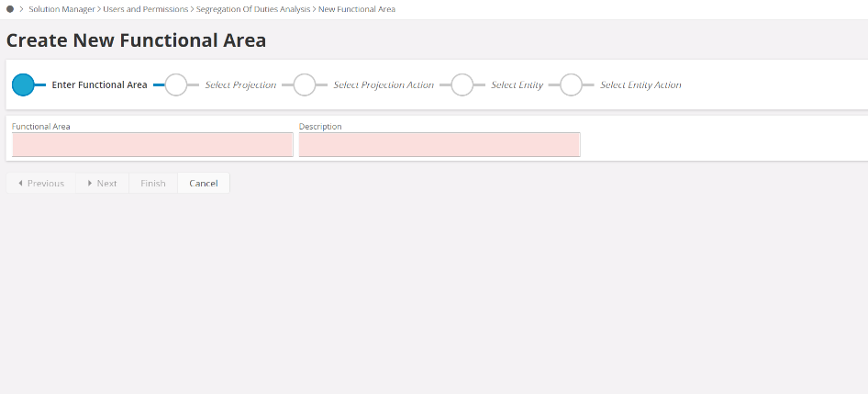Click the Previous button arrow icon
868x394 pixels.
point(20,184)
